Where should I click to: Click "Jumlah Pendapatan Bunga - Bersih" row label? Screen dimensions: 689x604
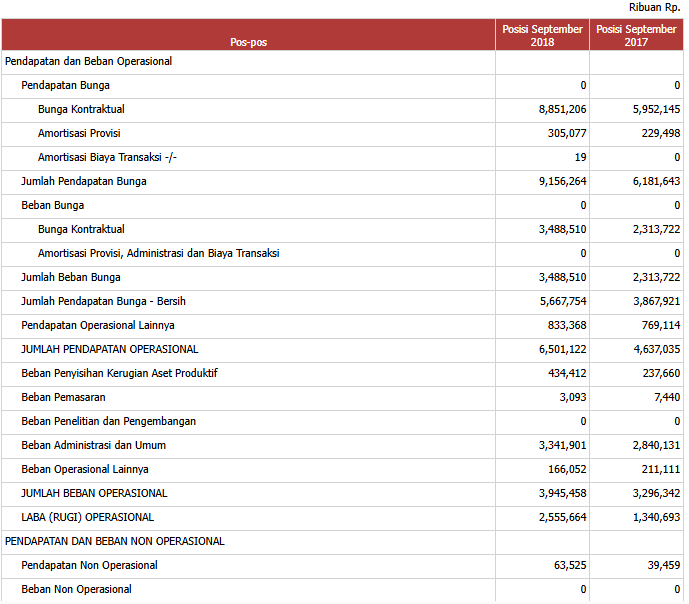[x=104, y=301]
